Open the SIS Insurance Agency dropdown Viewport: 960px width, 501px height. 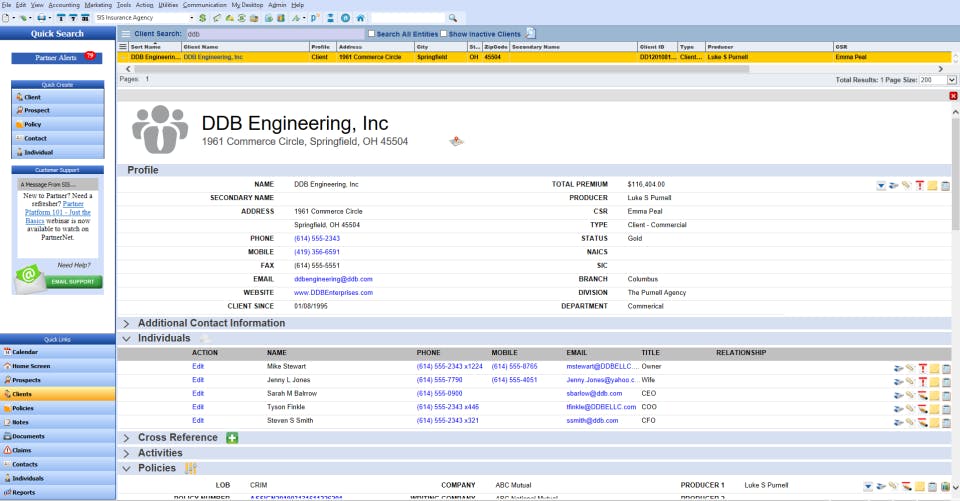[x=190, y=18]
